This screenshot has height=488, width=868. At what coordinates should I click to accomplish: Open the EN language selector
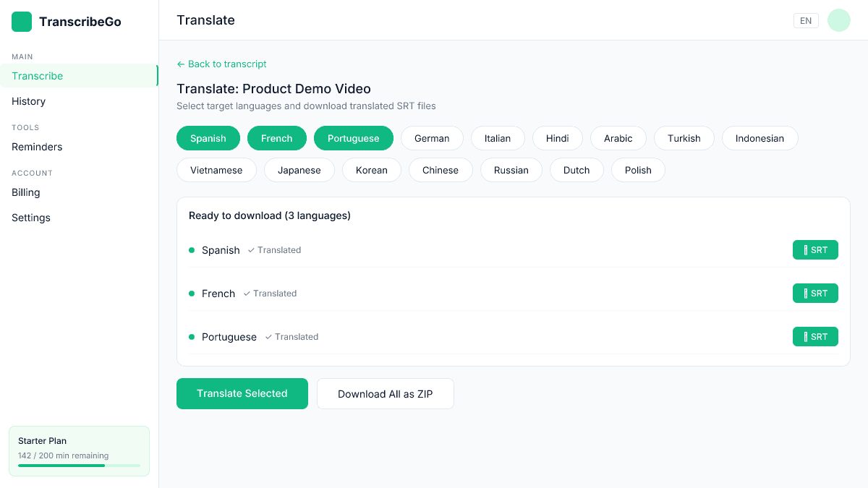point(806,20)
